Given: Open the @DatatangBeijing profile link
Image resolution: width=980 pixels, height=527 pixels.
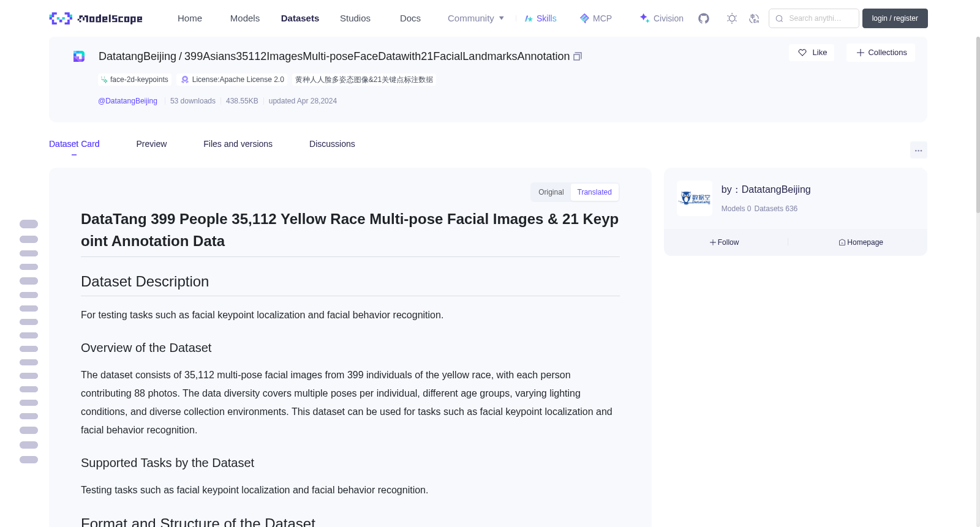Looking at the screenshot, I should tap(127, 101).
